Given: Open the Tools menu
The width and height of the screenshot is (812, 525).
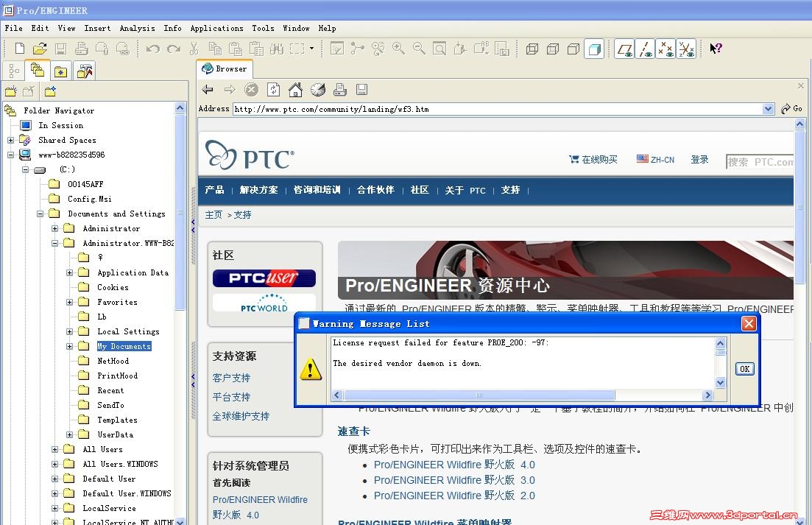Looking at the screenshot, I should click(x=263, y=29).
